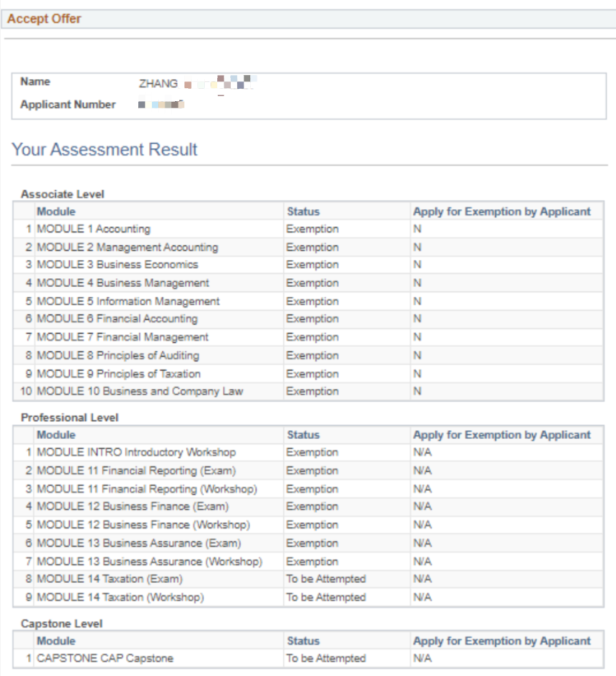This screenshot has height=676, width=616.
Task: Click MODULE 12 Business Finance (Workshop)
Action: point(144,525)
